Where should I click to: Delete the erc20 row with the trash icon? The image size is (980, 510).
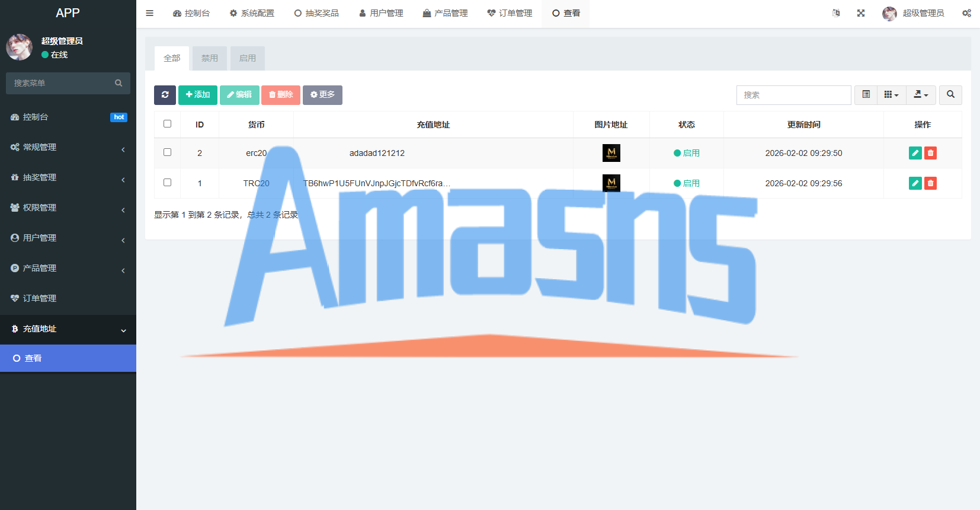pyautogui.click(x=930, y=153)
